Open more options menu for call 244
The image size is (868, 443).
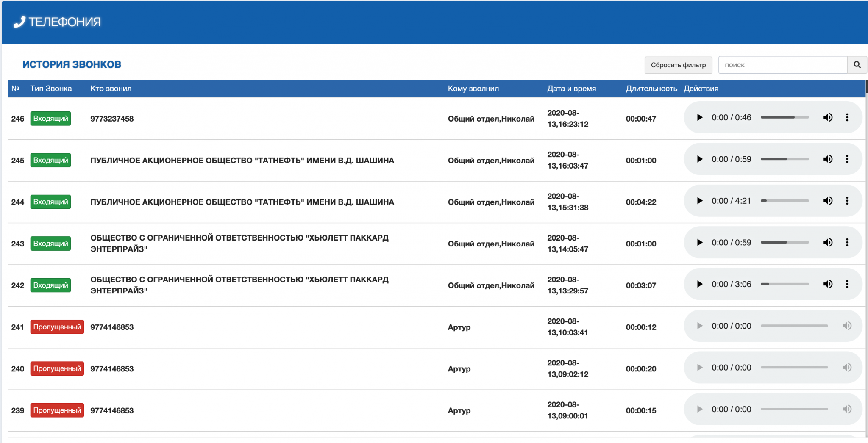point(847,201)
